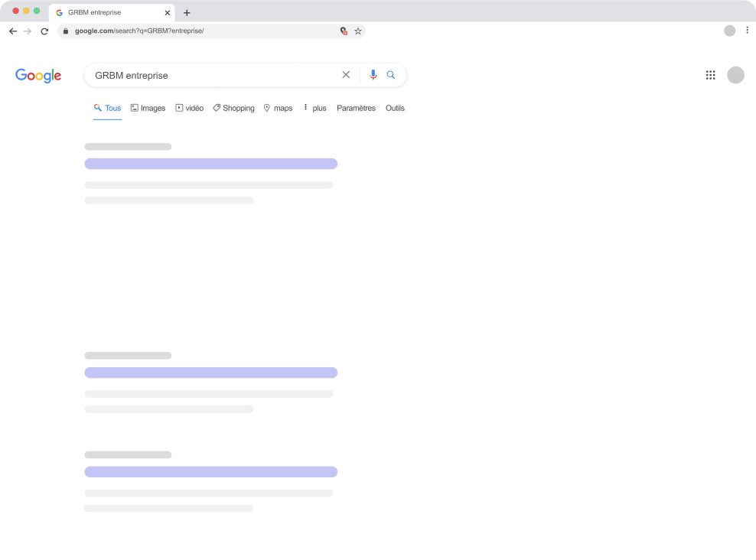The width and height of the screenshot is (756, 560).
Task: Close the GRBM entreprise tab
Action: click(168, 13)
